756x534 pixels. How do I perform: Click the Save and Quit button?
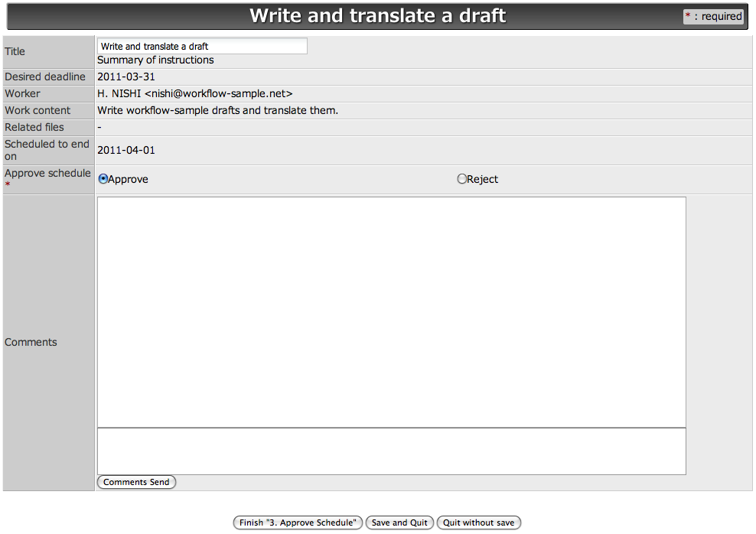[x=399, y=523]
